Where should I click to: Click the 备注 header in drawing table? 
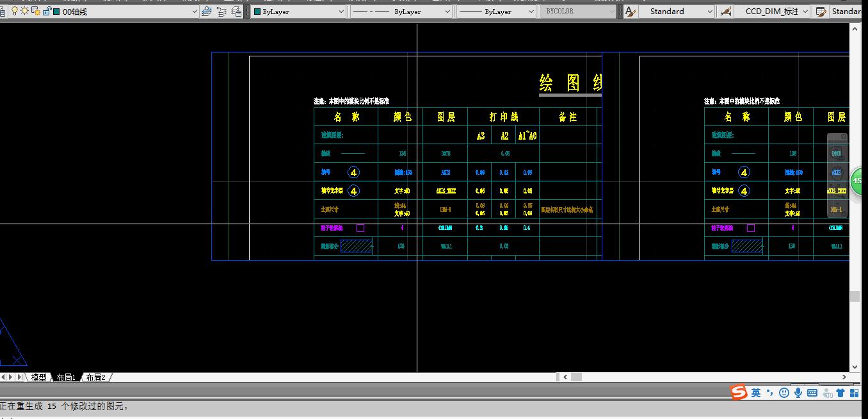(568, 117)
